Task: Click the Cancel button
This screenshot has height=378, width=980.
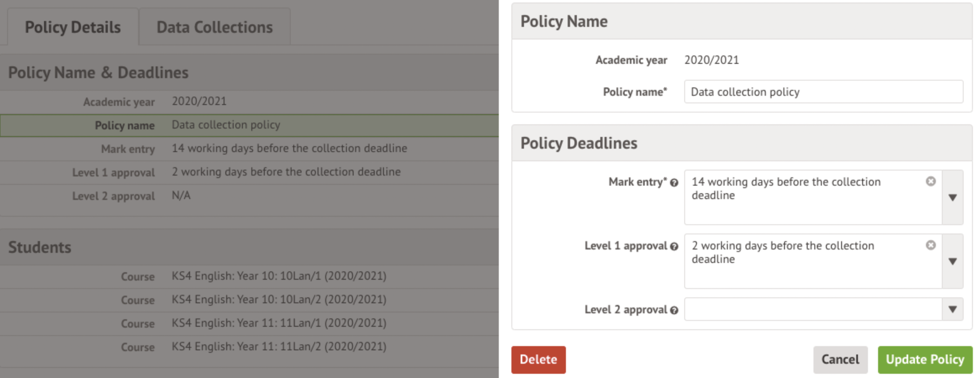Action: click(840, 360)
